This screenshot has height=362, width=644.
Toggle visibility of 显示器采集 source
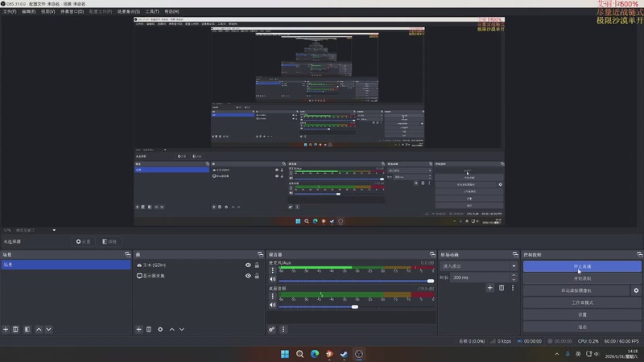248,276
